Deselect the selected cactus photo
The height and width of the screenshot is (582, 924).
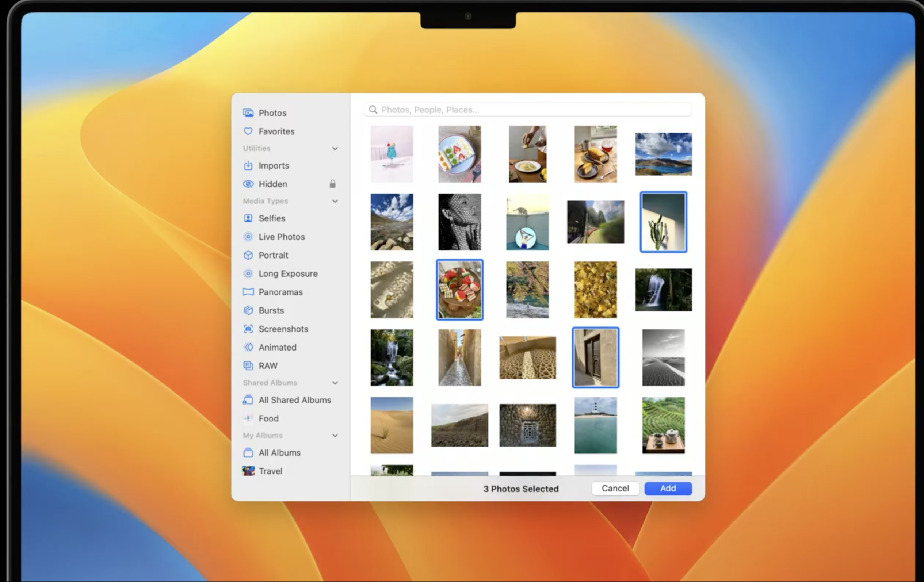coord(663,222)
